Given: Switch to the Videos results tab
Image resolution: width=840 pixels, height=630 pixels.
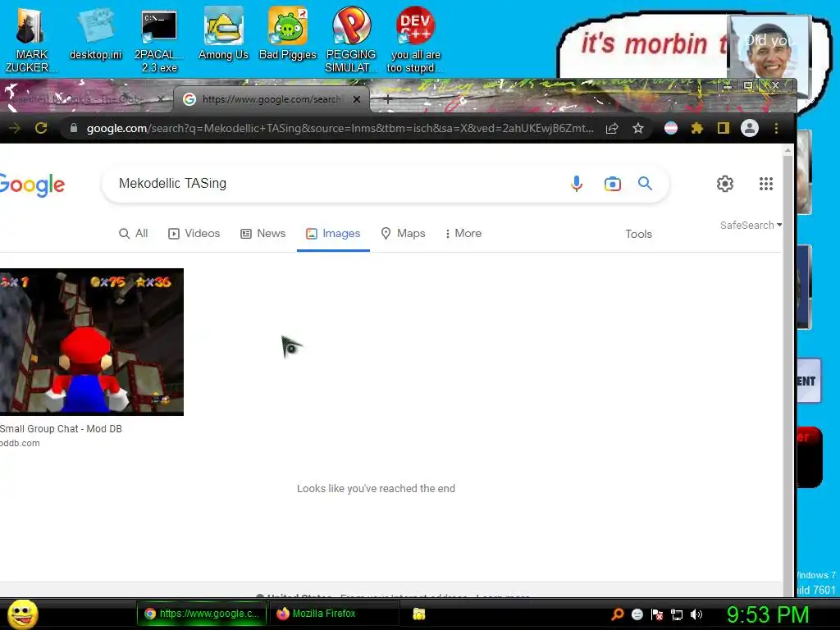Looking at the screenshot, I should 194,234.
